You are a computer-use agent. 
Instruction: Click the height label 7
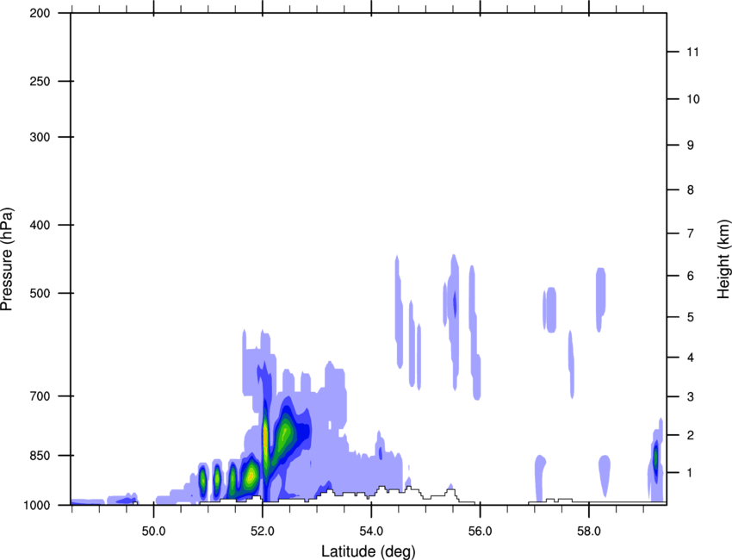click(x=691, y=233)
